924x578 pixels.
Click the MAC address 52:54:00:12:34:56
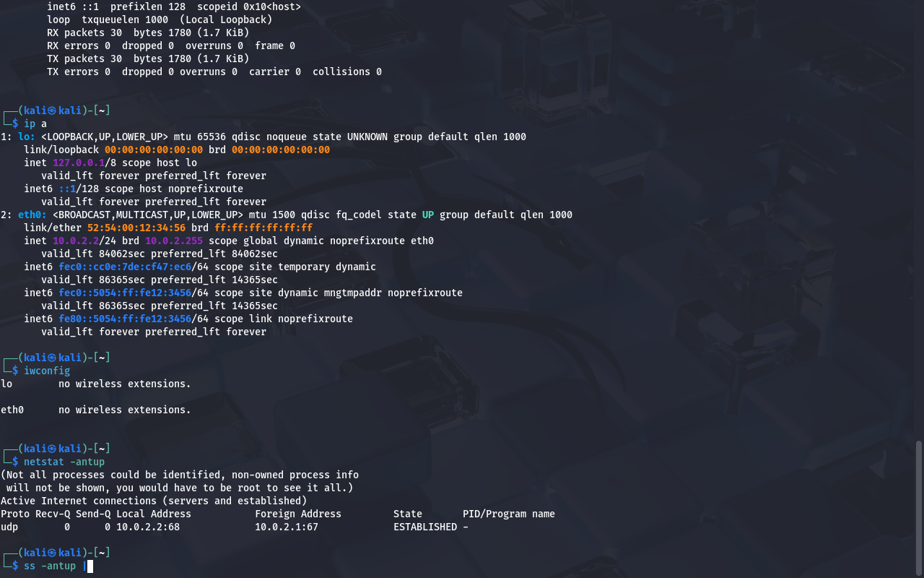pos(136,228)
